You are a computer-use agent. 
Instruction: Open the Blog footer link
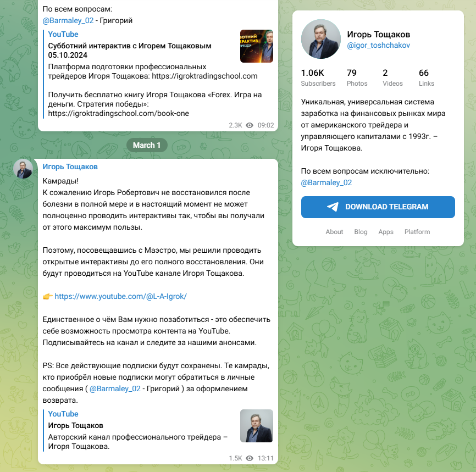(x=361, y=232)
